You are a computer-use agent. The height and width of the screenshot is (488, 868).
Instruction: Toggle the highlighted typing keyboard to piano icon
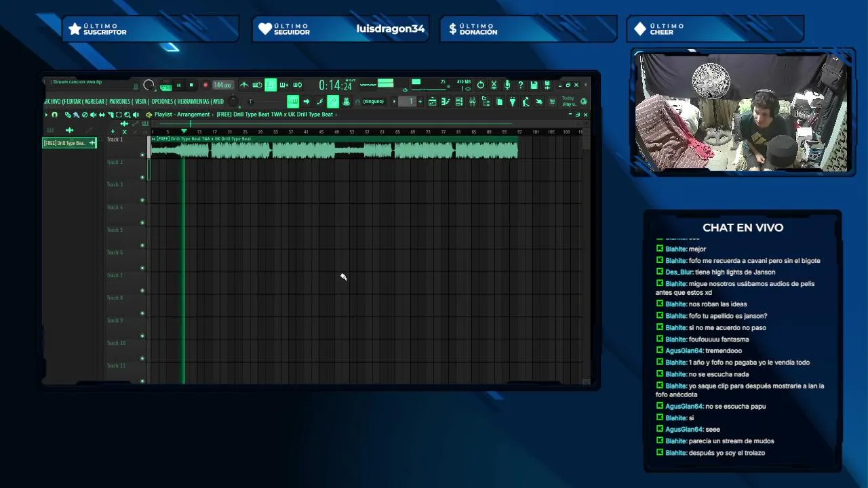pos(293,102)
